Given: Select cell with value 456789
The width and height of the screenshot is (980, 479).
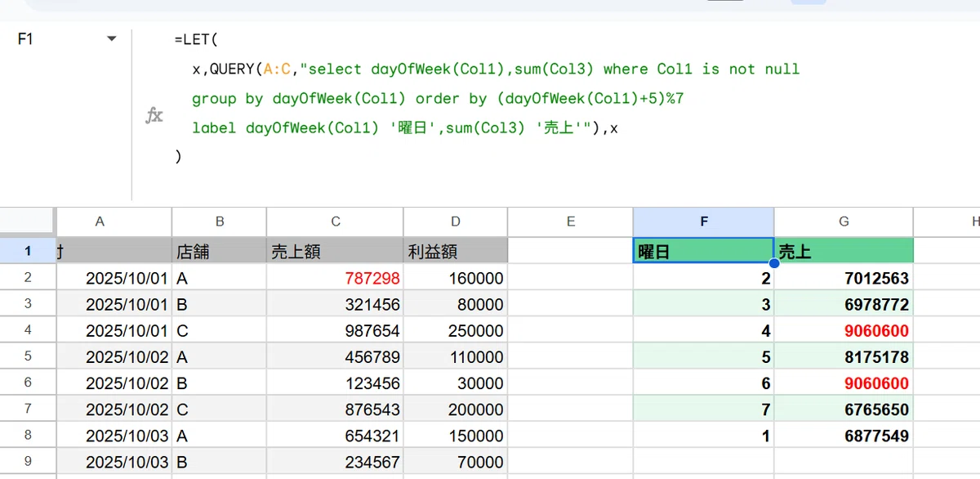Looking at the screenshot, I should pos(335,356).
